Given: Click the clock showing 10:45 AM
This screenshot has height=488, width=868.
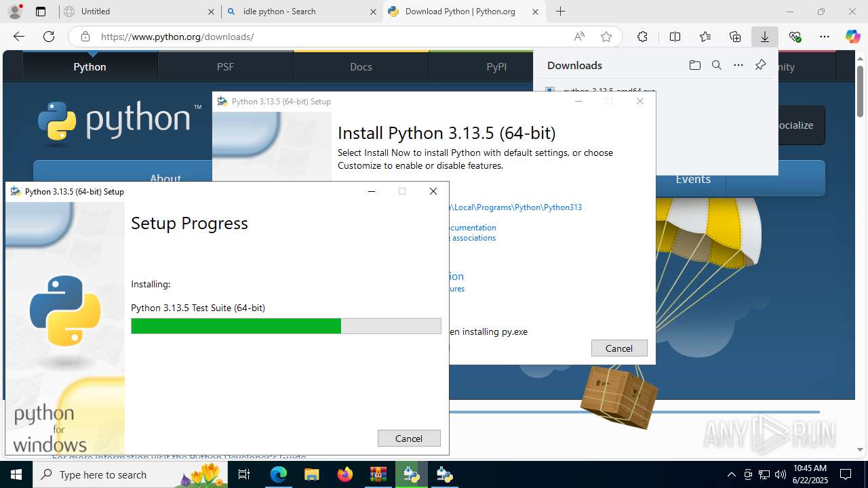Looking at the screenshot, I should pyautogui.click(x=810, y=474).
